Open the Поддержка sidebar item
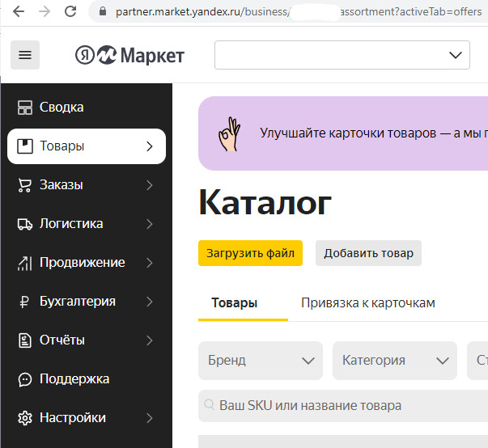Image resolution: width=488 pixels, height=448 pixels. pyautogui.click(x=87, y=379)
